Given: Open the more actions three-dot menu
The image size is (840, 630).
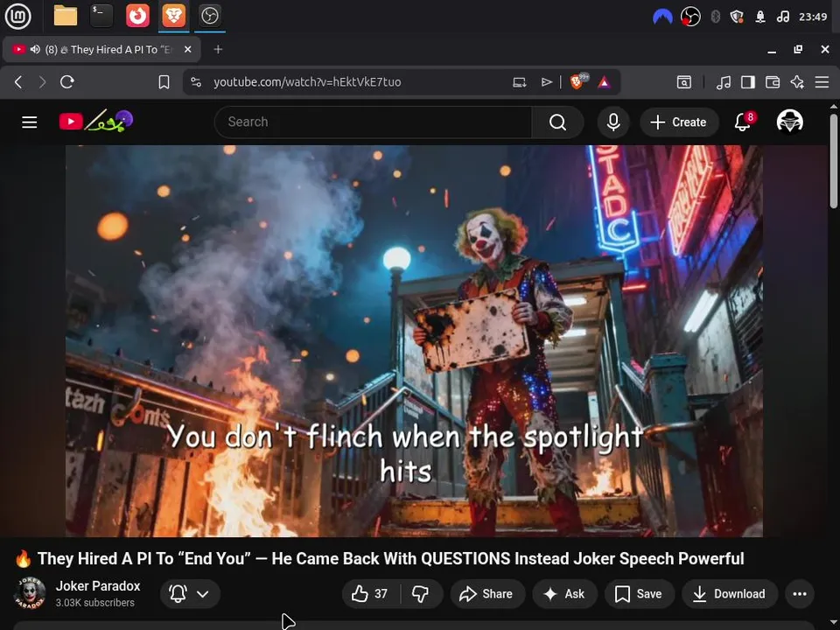Looking at the screenshot, I should (x=800, y=593).
